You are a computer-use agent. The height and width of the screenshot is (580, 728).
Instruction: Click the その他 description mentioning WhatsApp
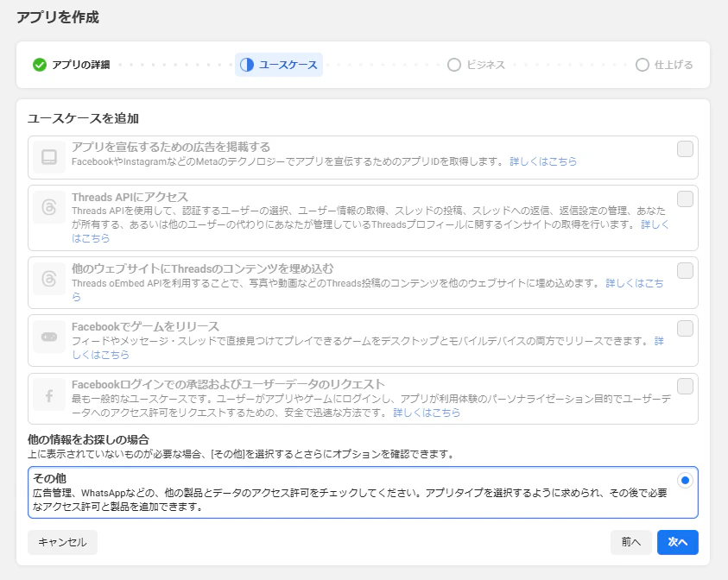point(350,500)
